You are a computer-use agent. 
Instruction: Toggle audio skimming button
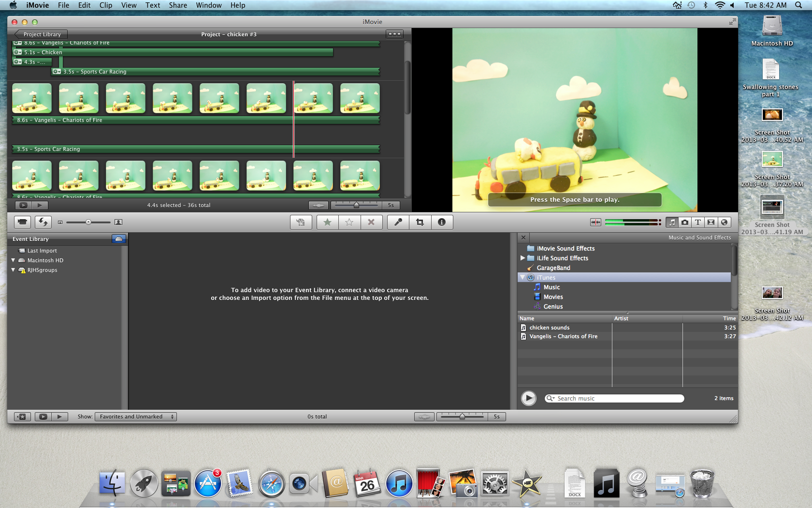595,222
